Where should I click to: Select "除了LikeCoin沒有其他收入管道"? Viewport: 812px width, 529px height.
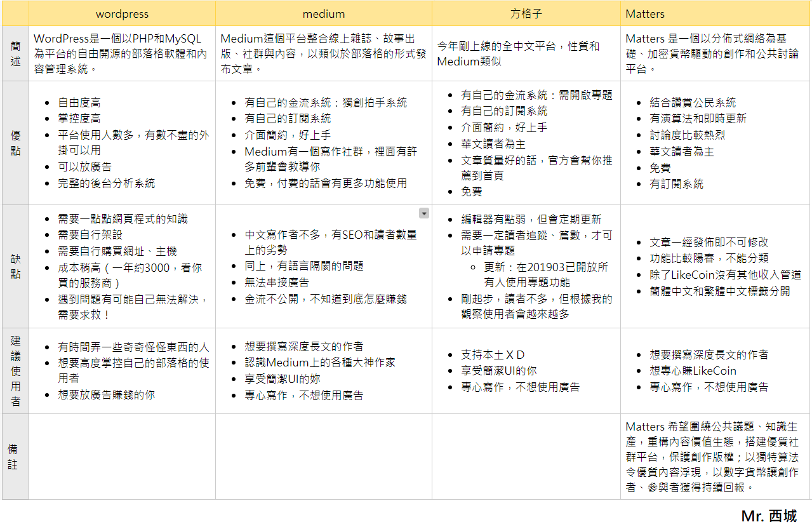[x=725, y=275]
